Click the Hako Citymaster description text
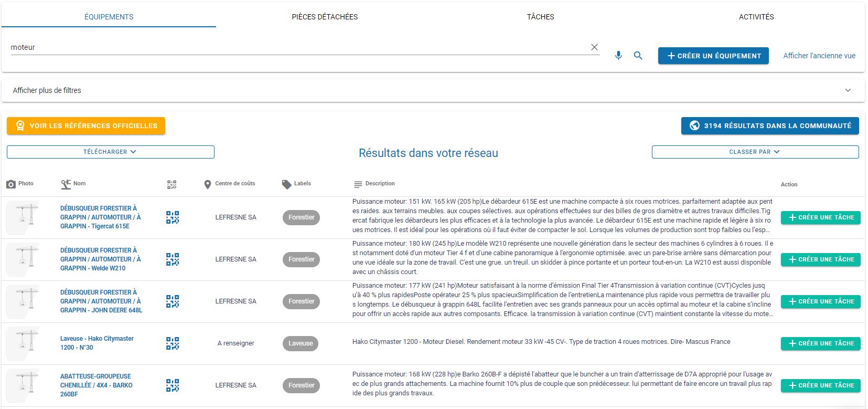 tap(541, 342)
